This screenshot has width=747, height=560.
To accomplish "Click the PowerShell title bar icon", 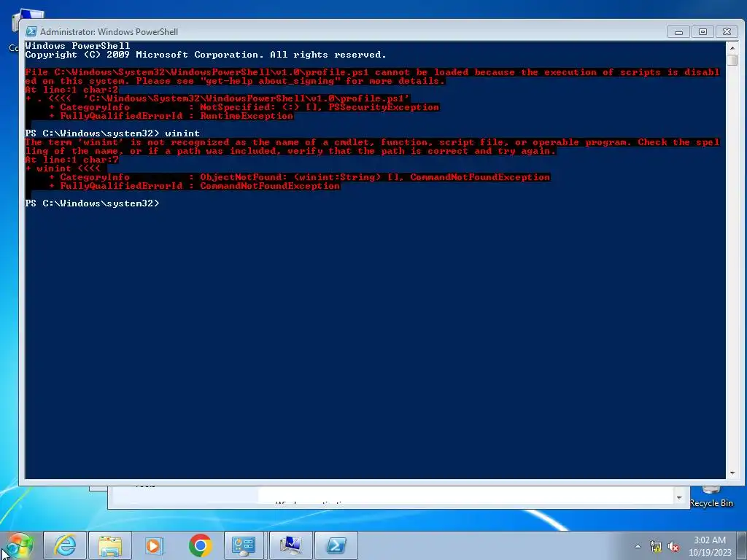I will click(x=31, y=31).
